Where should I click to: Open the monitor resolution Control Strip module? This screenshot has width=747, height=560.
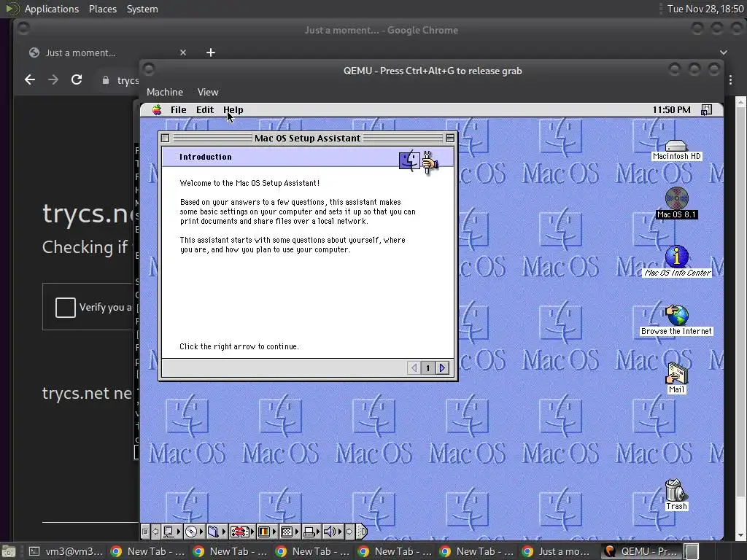[x=290, y=532]
